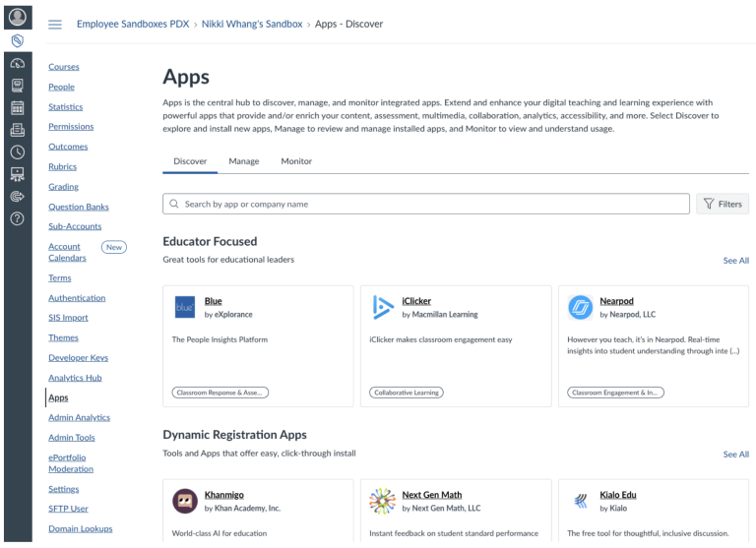Open the Nearpod app title link

click(616, 301)
